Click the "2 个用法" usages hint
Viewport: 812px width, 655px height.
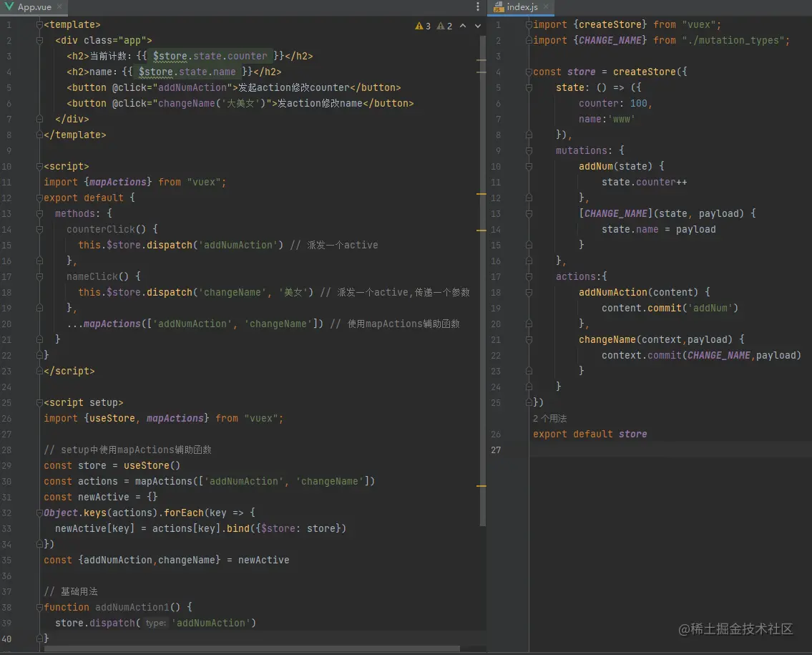pyautogui.click(x=550, y=418)
